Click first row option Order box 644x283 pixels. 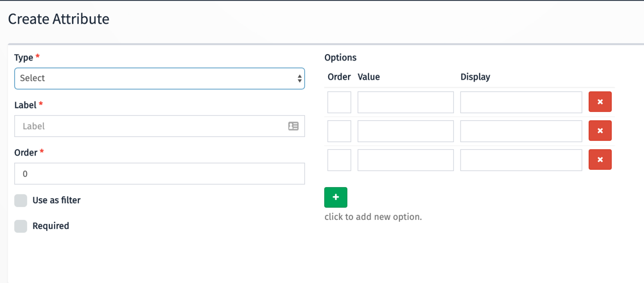tap(339, 102)
